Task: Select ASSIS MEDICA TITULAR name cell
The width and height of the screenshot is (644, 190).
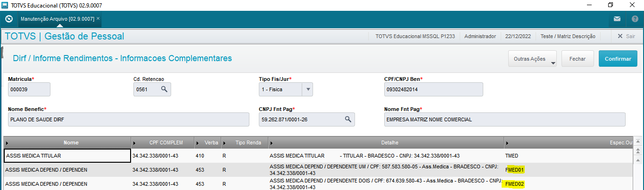Action: [x=67, y=156]
